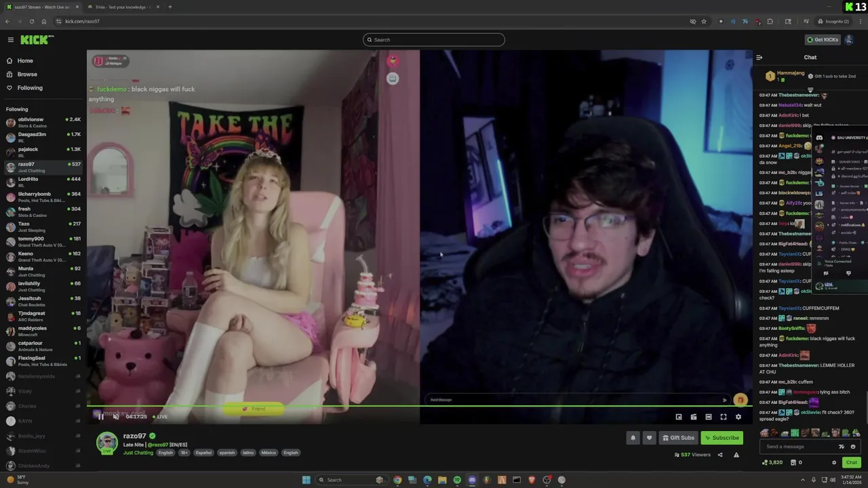The height and width of the screenshot is (488, 868).
Task: Open the taskbar clock and date
Action: pos(852,480)
